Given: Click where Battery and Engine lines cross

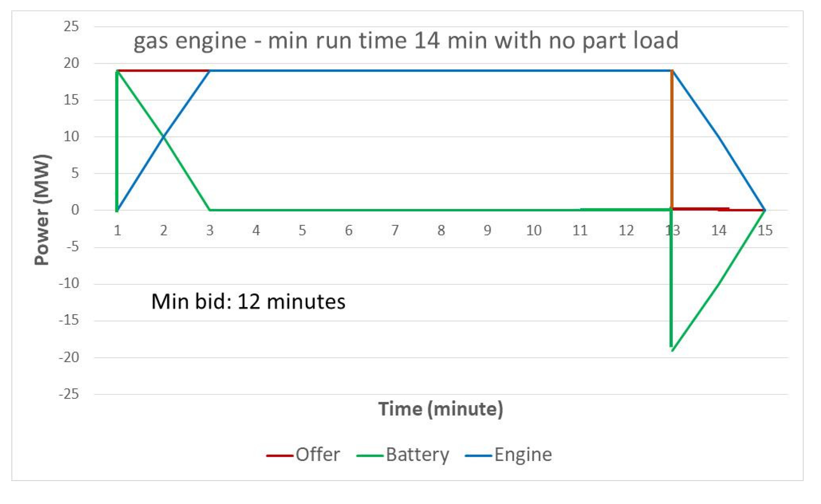Looking at the screenshot, I should click(163, 136).
